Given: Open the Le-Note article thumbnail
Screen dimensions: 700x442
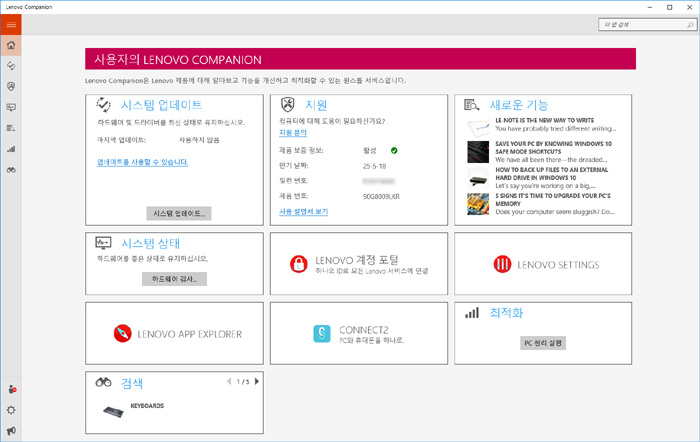Looking at the screenshot, I should [x=478, y=128].
